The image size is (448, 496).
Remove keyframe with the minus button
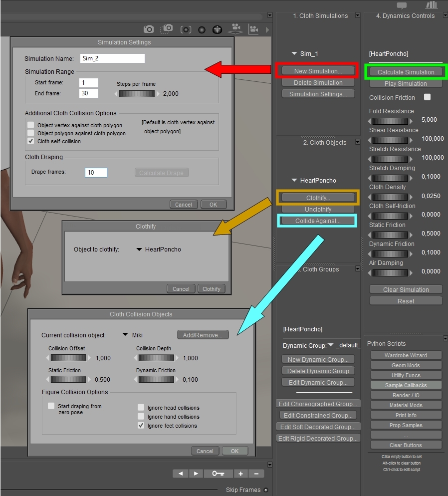256,474
